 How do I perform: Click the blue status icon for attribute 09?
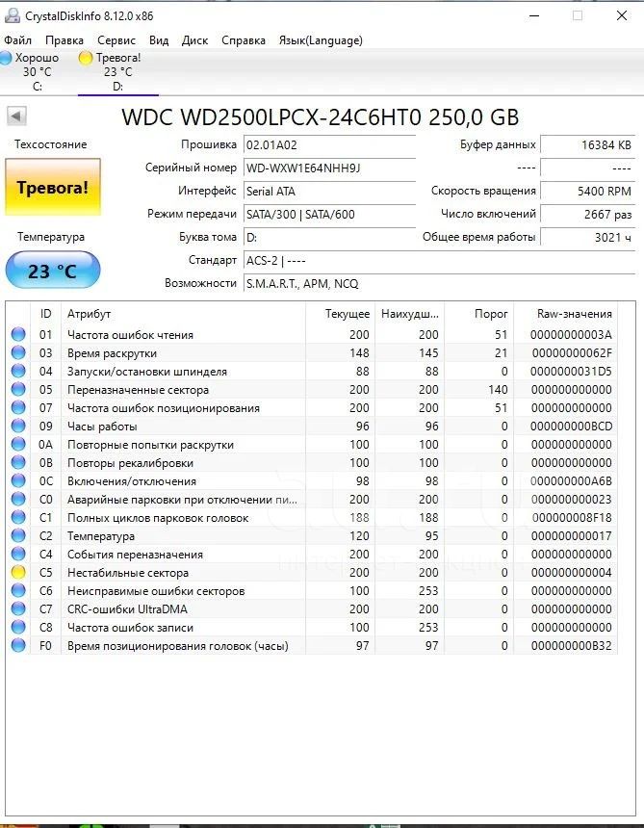point(18,426)
